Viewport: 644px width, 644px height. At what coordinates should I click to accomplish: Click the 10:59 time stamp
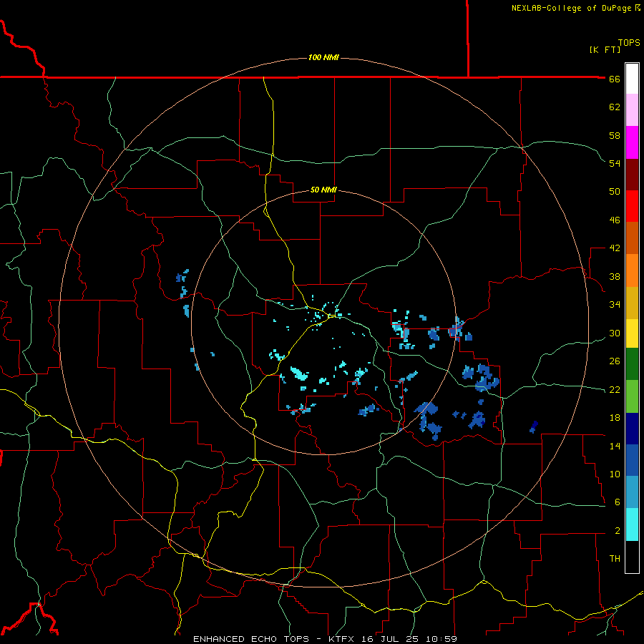pyautogui.click(x=442, y=639)
